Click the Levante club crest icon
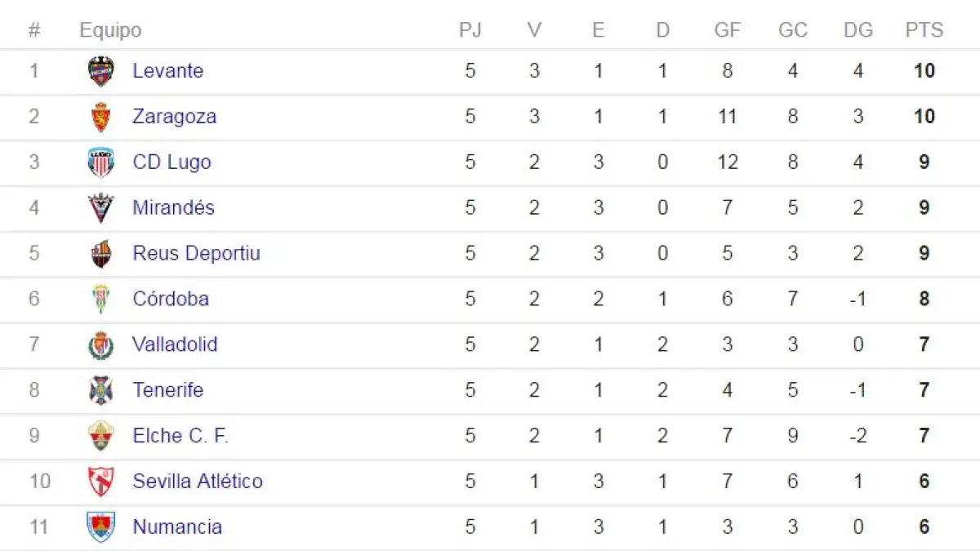This screenshot has width=980, height=551. click(x=101, y=71)
